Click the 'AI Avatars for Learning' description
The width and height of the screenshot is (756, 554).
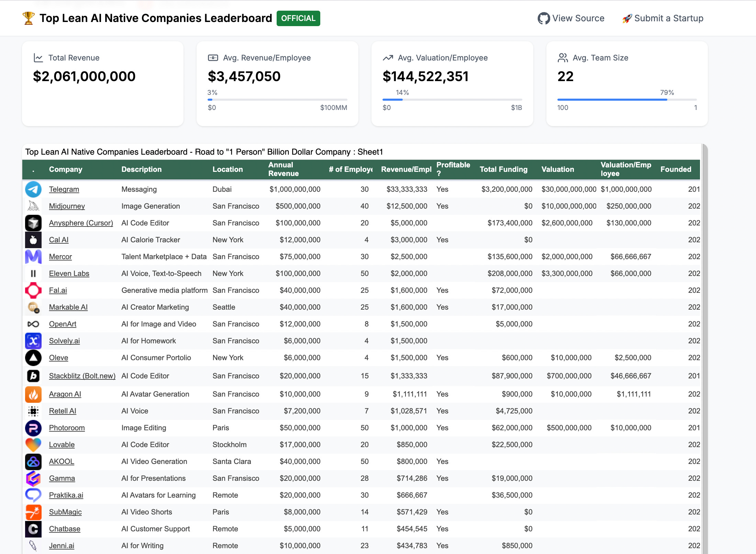point(158,495)
